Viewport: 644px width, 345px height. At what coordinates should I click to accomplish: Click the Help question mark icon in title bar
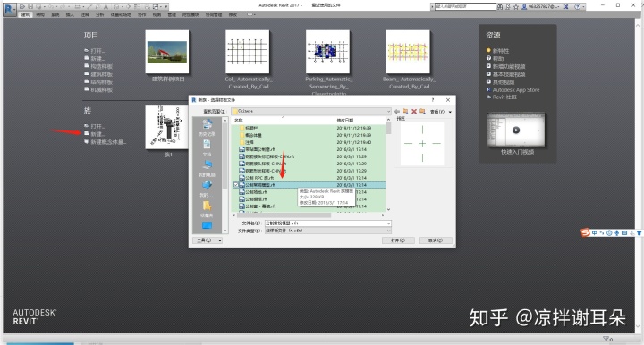pos(578,6)
